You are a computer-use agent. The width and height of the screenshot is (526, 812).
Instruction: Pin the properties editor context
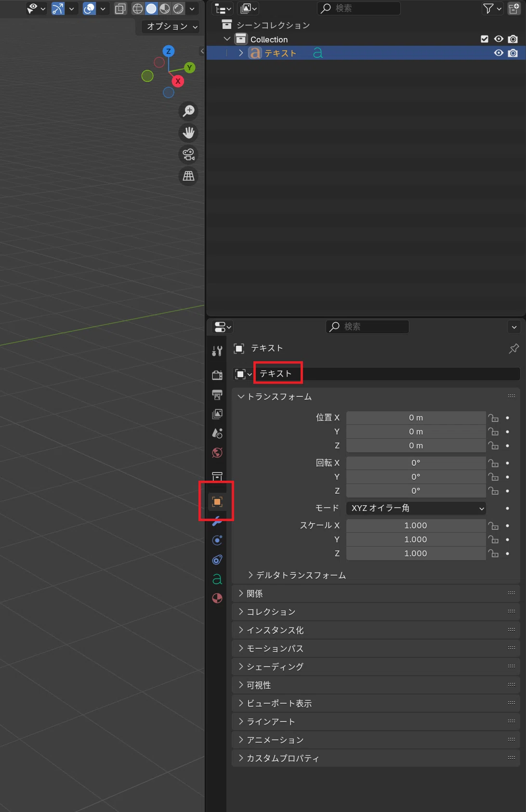click(x=514, y=348)
